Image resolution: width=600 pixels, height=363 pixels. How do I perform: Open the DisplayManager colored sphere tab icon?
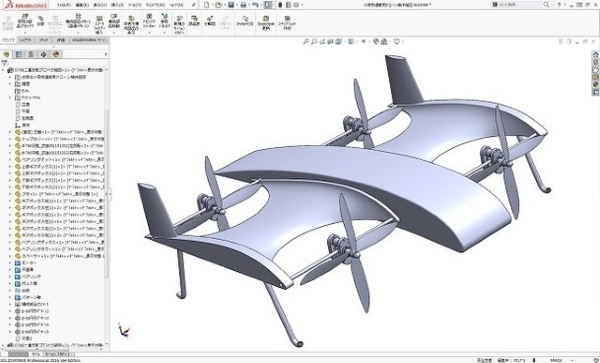56,54
